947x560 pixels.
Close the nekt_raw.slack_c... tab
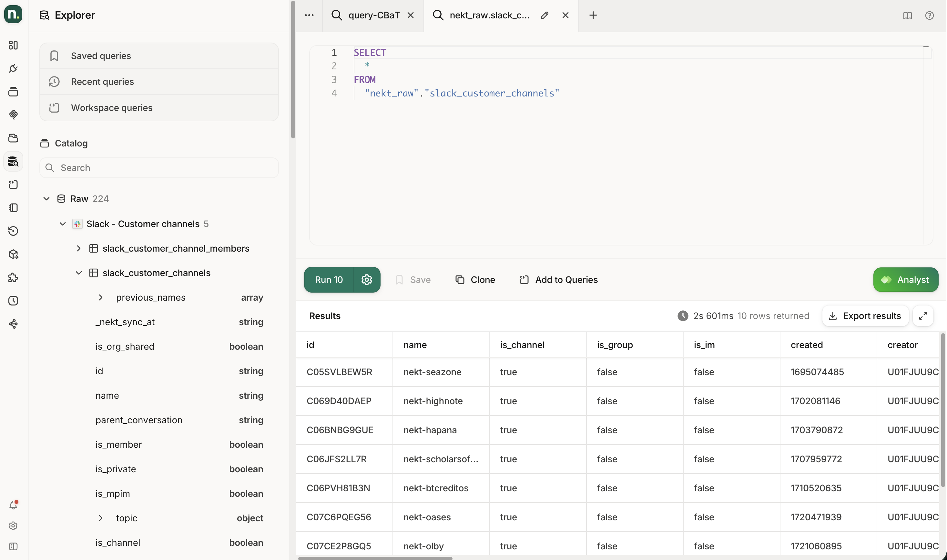[x=565, y=15]
